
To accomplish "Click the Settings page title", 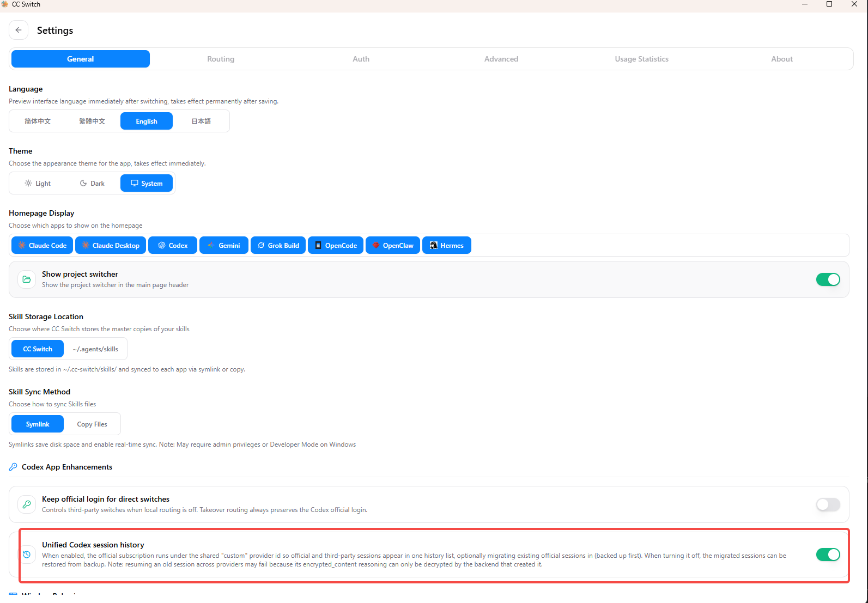I will pyautogui.click(x=55, y=31).
